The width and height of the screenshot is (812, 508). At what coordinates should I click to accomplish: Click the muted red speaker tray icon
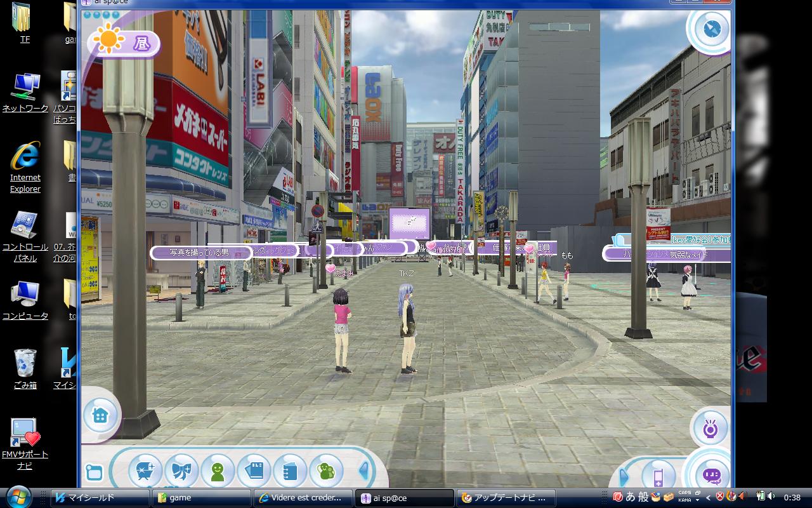(x=742, y=497)
